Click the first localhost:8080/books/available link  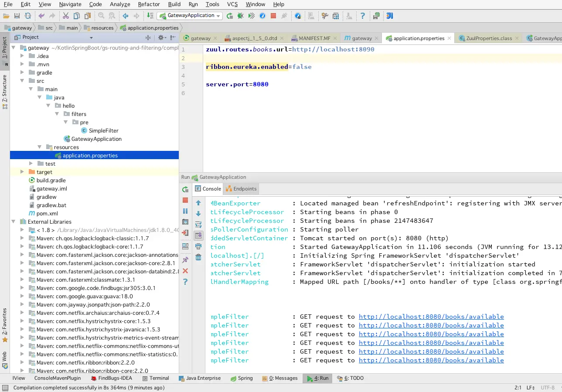[431, 317]
